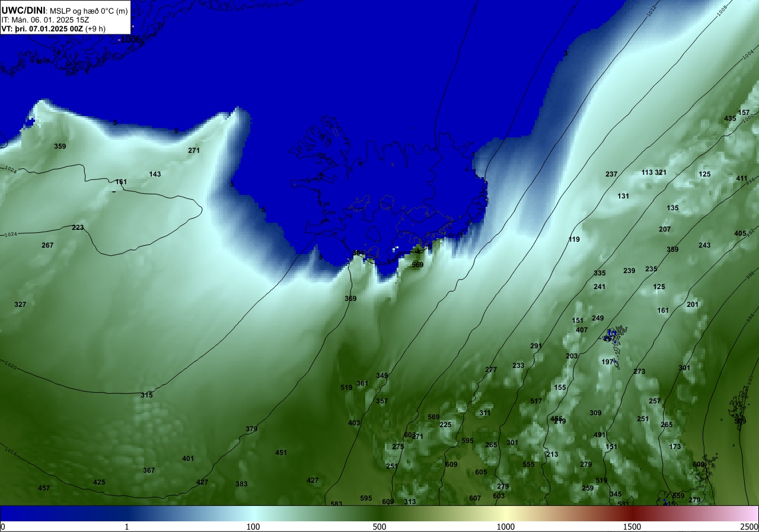The width and height of the screenshot is (759, 532).
Task: Click the map value 311
Action: 485,413
